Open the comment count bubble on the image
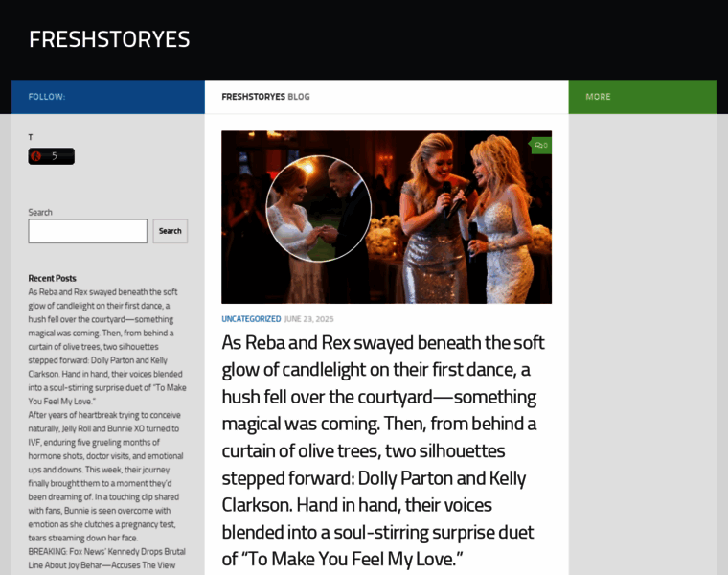The height and width of the screenshot is (575, 728). click(541, 145)
